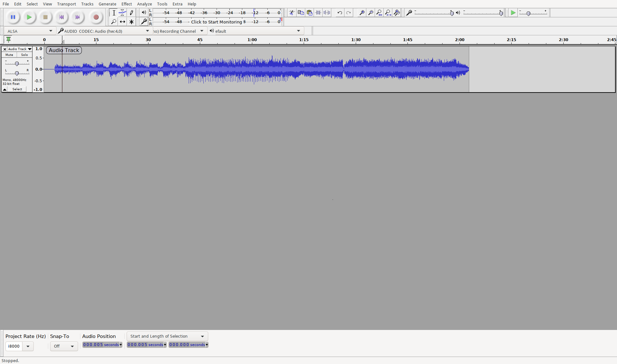Click the playback meter speaker icon
The height and width of the screenshot is (364, 617).
tap(144, 13)
